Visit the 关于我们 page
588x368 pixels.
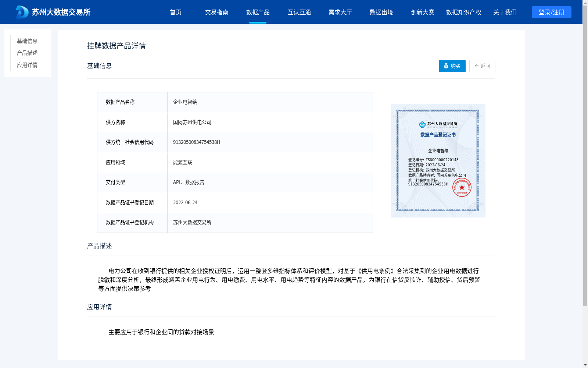[x=505, y=12]
